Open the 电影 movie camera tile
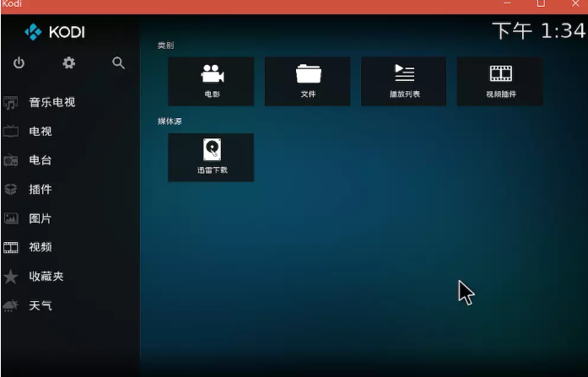 (211, 81)
